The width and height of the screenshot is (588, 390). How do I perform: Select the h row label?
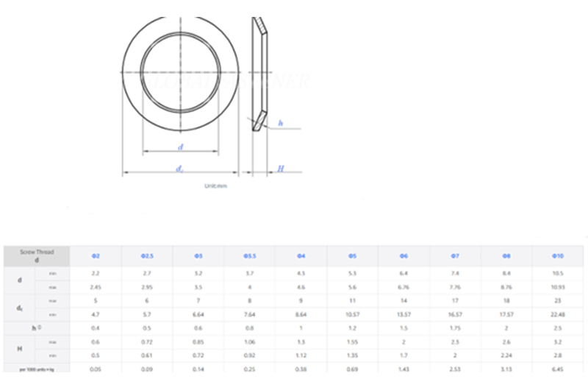(x=35, y=327)
